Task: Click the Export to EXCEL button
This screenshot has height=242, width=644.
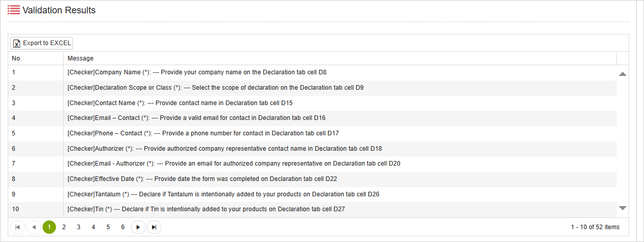Action: tap(42, 43)
